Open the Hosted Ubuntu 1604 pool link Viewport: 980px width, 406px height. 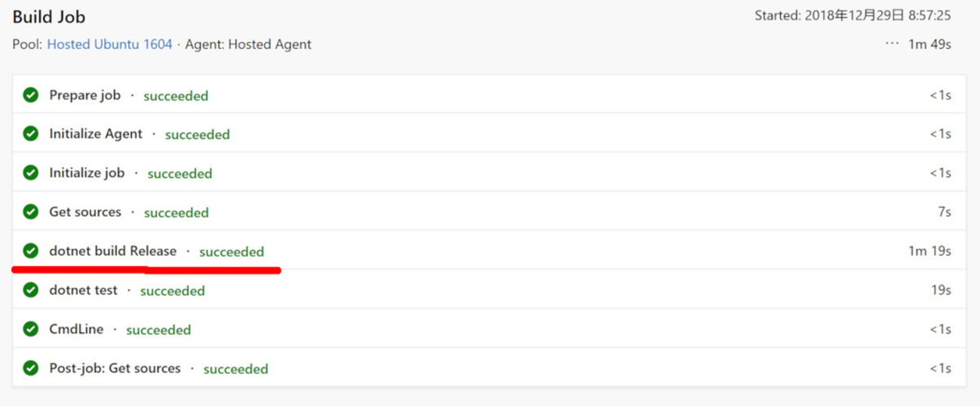(109, 45)
